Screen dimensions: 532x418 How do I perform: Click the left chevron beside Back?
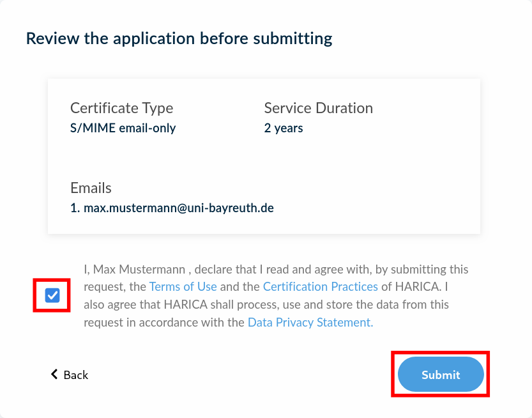(x=54, y=375)
